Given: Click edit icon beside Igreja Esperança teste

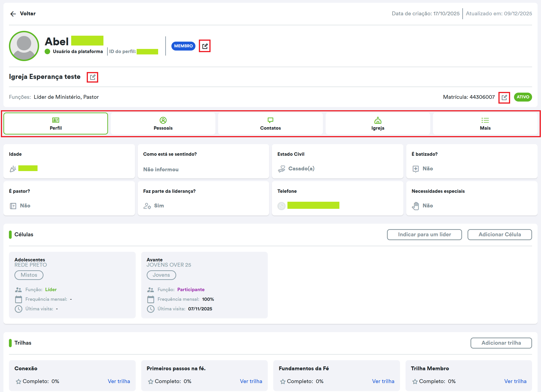Looking at the screenshot, I should click(92, 77).
